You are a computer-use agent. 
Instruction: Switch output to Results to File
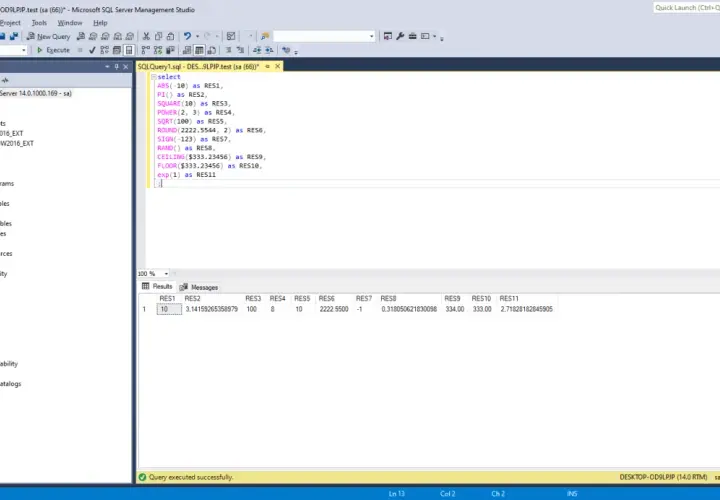(x=212, y=50)
